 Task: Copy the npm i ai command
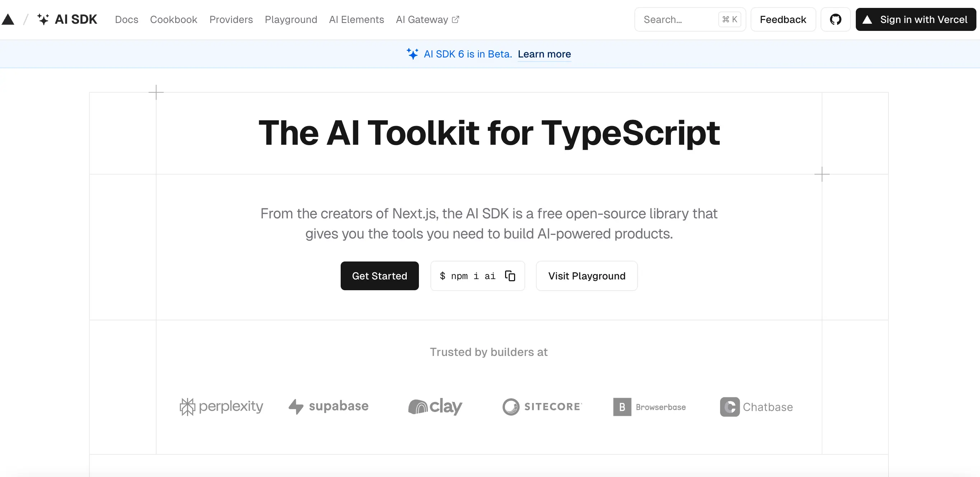(510, 275)
